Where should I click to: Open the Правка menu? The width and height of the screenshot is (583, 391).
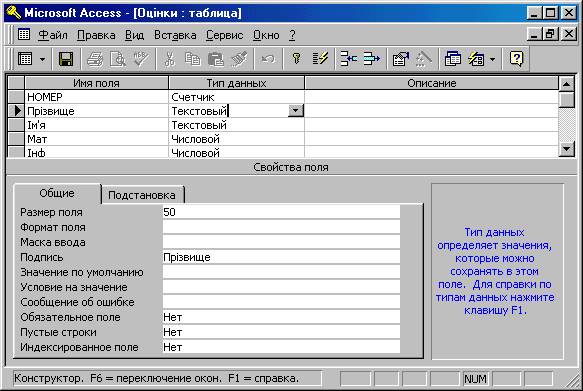tap(96, 35)
